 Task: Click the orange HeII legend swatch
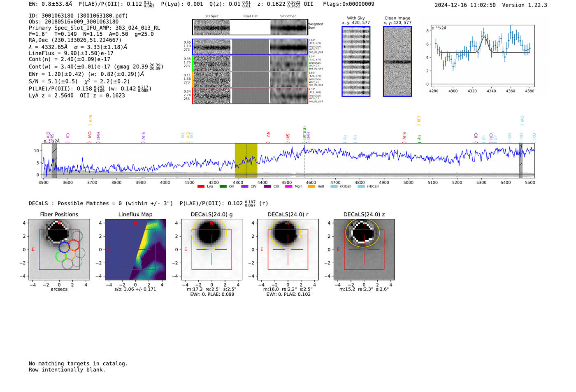point(311,187)
